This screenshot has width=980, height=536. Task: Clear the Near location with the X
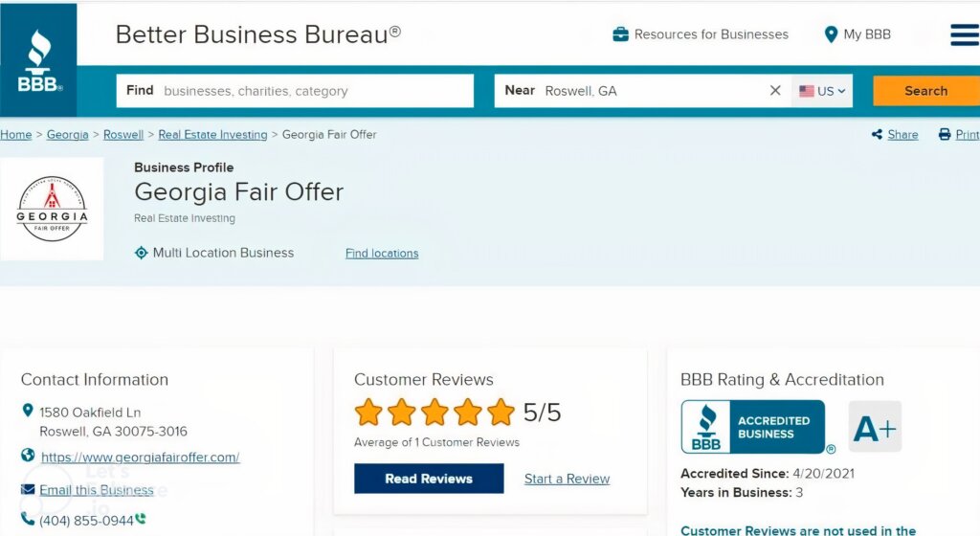tap(775, 91)
